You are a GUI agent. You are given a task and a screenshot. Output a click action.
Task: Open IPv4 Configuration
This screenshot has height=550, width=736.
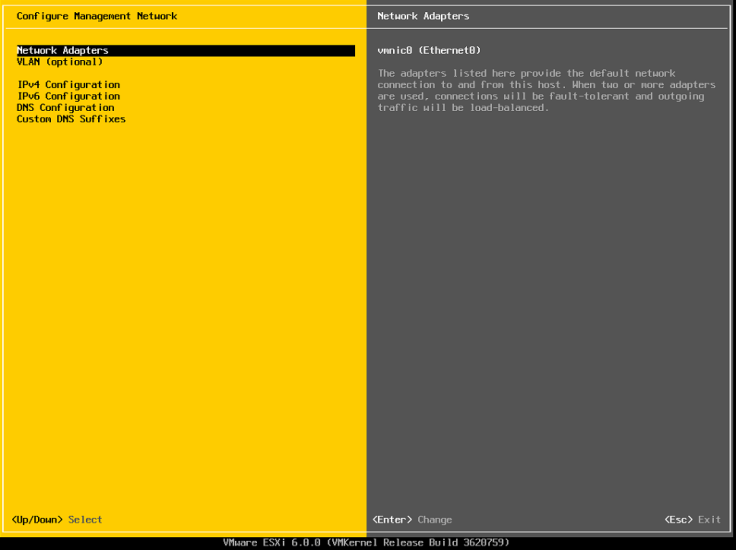tap(68, 85)
